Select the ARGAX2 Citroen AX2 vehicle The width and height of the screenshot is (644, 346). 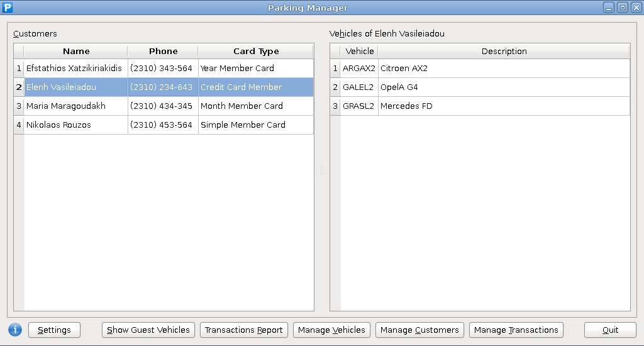click(404, 68)
